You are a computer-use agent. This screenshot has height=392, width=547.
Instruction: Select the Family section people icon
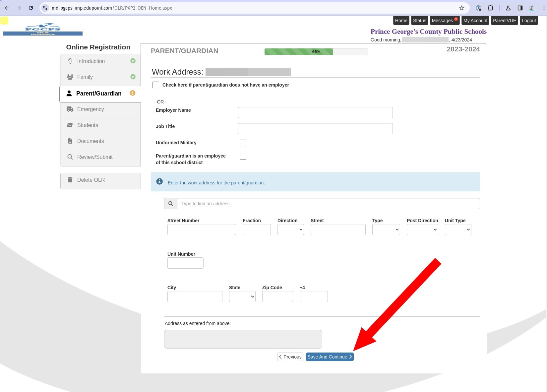(x=70, y=77)
